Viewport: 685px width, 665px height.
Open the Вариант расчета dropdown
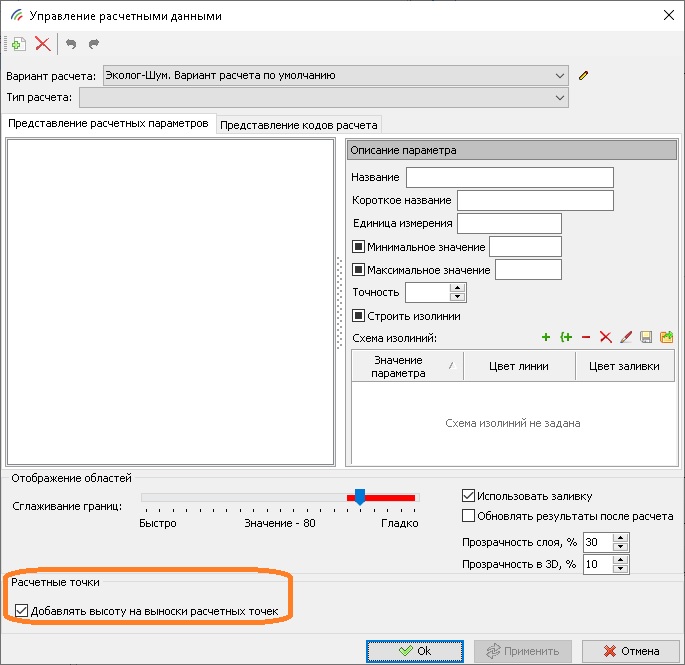[x=558, y=75]
